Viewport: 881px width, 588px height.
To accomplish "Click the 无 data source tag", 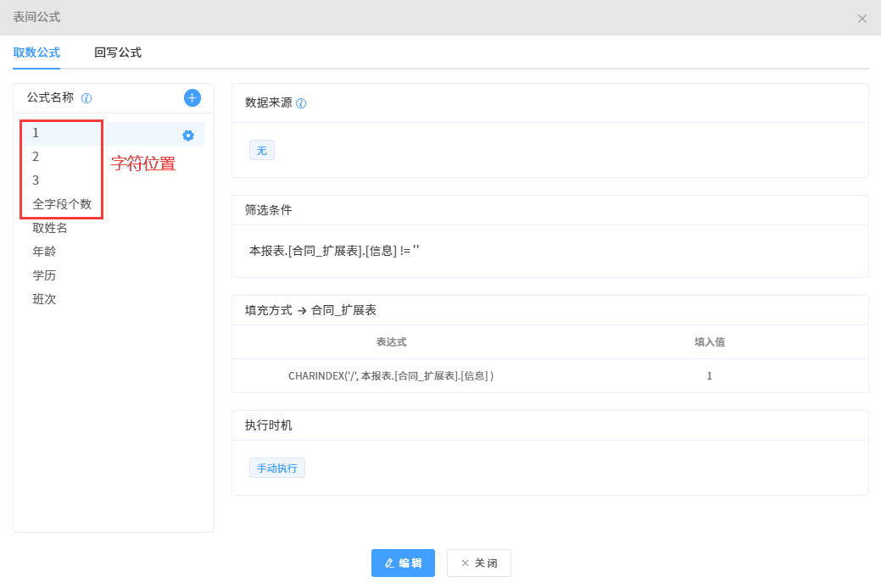I will (262, 151).
